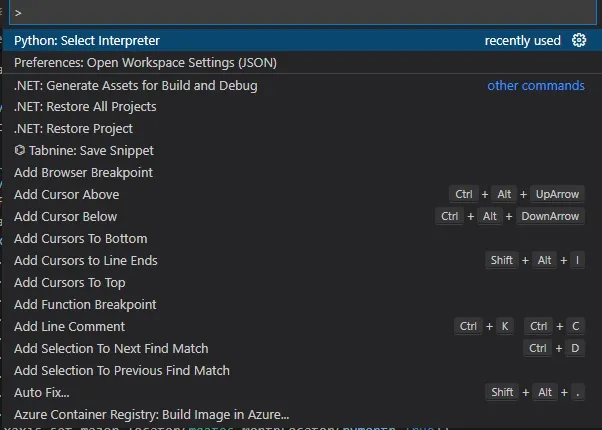Click the gear icon for Select Interpreter

coord(579,41)
